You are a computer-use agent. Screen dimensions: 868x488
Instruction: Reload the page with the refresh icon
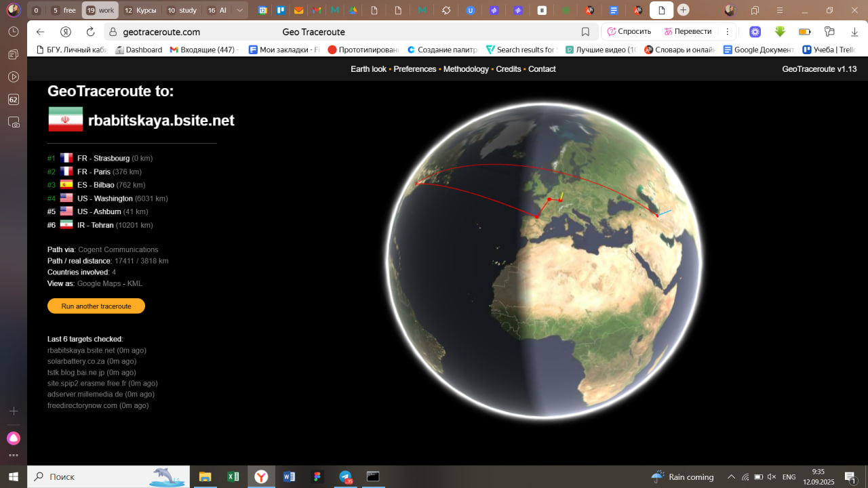pyautogui.click(x=90, y=32)
